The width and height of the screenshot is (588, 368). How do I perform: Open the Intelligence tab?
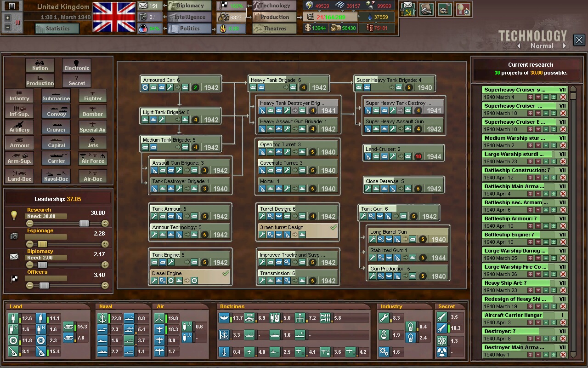click(x=190, y=17)
